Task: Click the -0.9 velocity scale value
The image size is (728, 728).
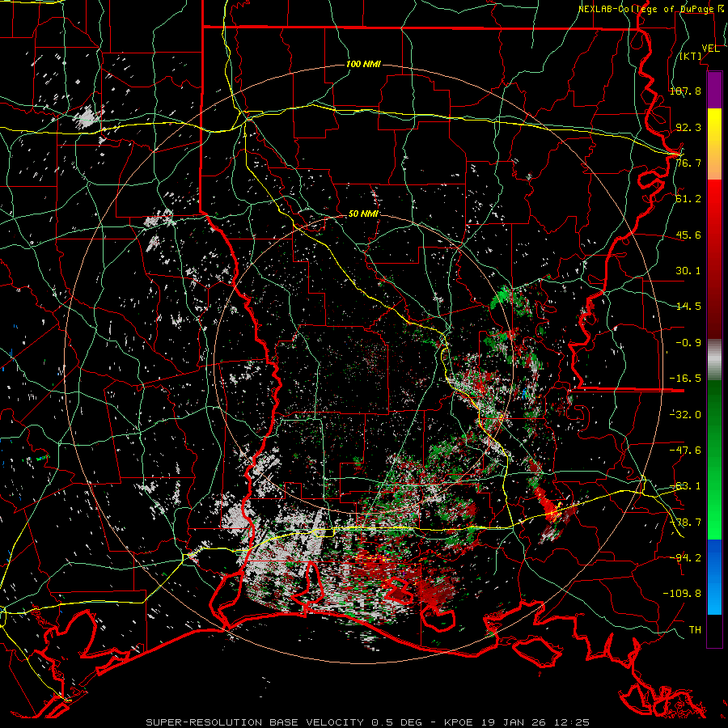Action: (x=688, y=343)
